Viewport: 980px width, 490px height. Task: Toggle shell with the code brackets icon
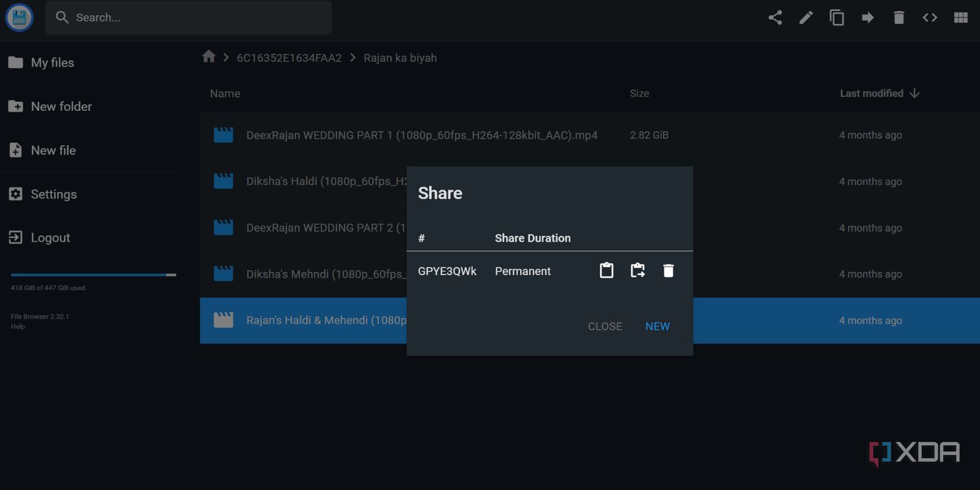pyautogui.click(x=930, y=17)
